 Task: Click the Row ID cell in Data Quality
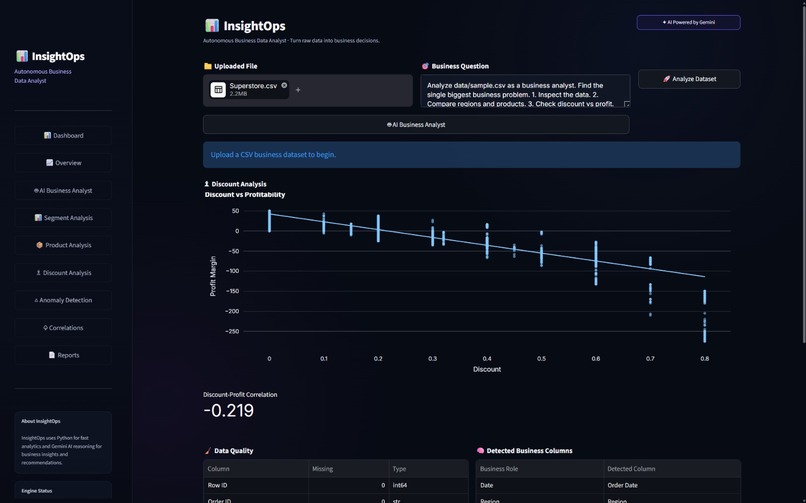(x=256, y=486)
